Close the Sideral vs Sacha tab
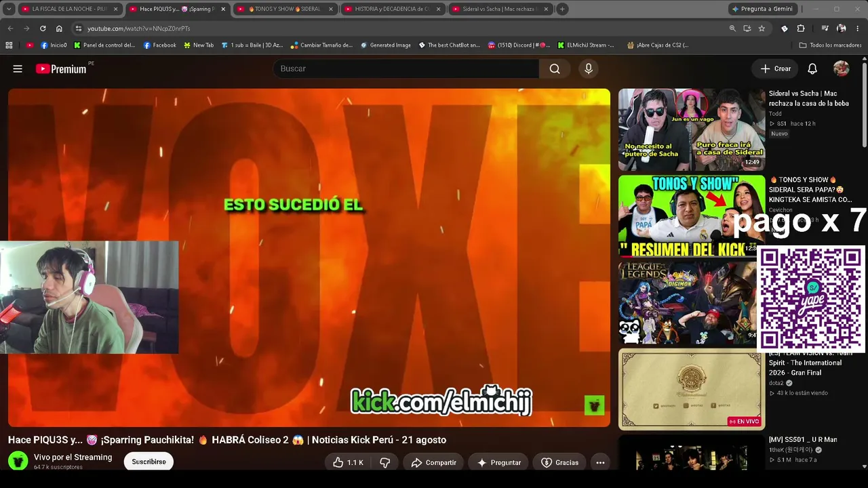This screenshot has width=868, height=488. click(x=546, y=9)
